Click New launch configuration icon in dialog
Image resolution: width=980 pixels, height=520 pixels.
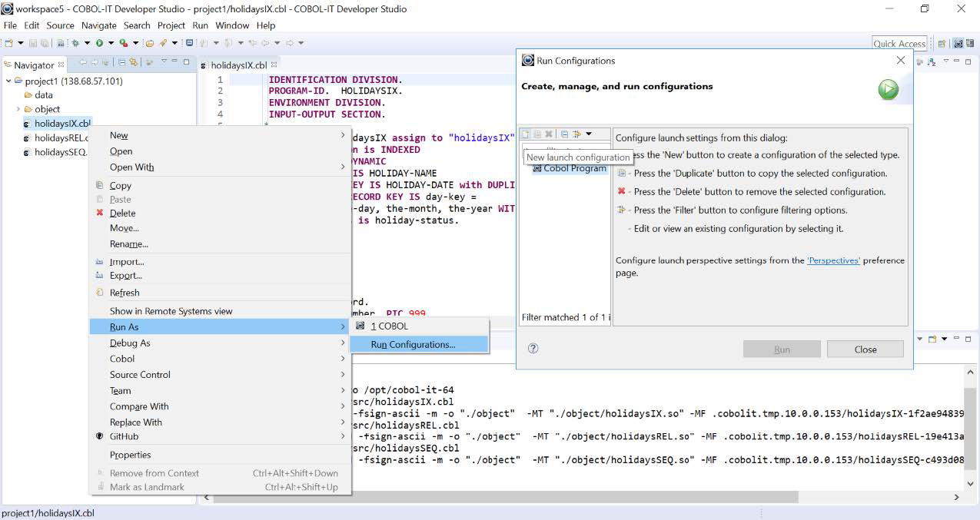click(x=526, y=134)
